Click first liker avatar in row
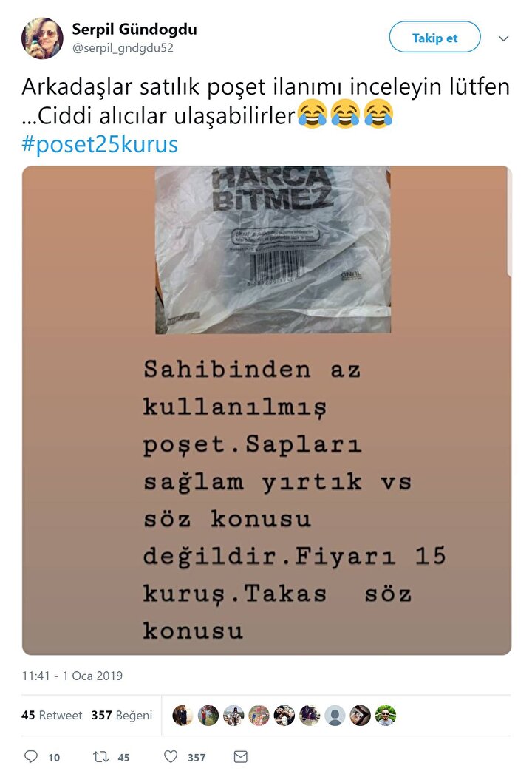532x774 pixels. coord(183,716)
